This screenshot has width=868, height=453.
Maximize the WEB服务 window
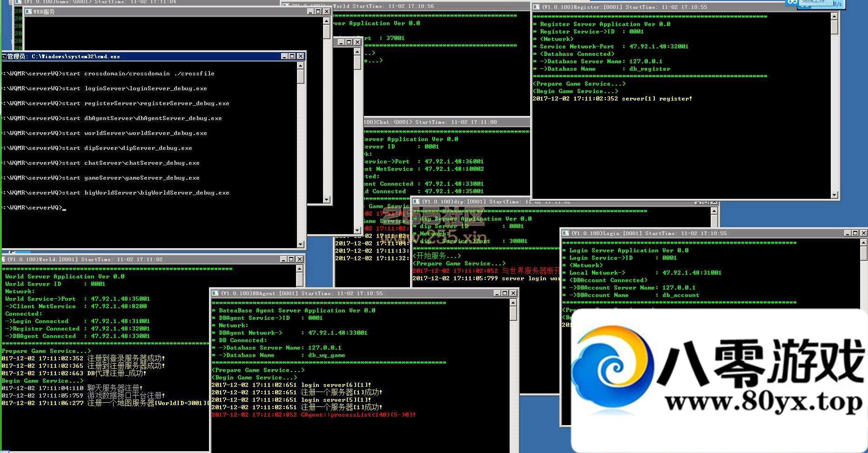(x=318, y=12)
